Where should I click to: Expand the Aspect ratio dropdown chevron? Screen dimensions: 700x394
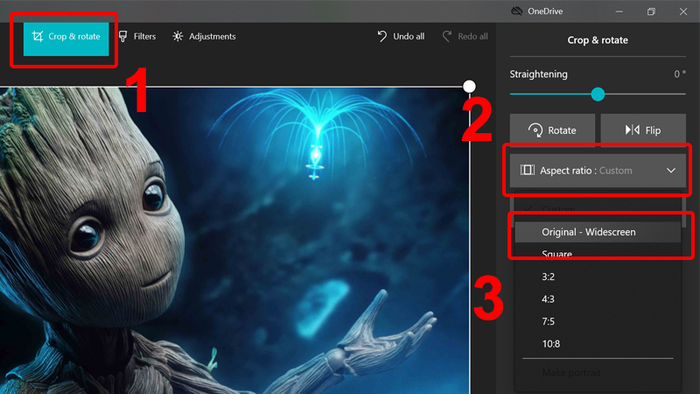click(x=671, y=170)
